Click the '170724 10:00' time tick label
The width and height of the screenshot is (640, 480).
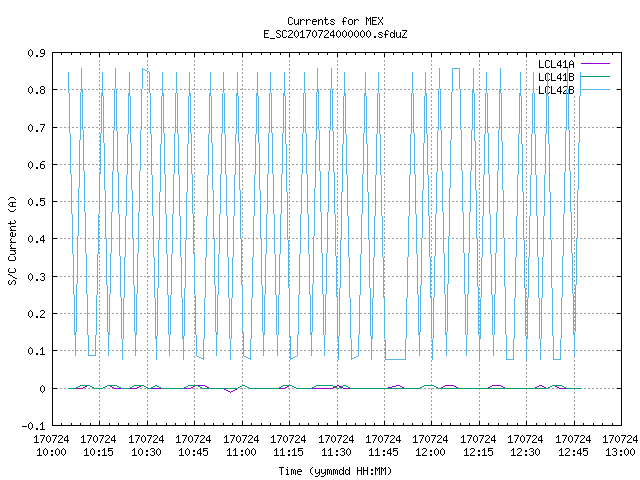click(x=51, y=446)
